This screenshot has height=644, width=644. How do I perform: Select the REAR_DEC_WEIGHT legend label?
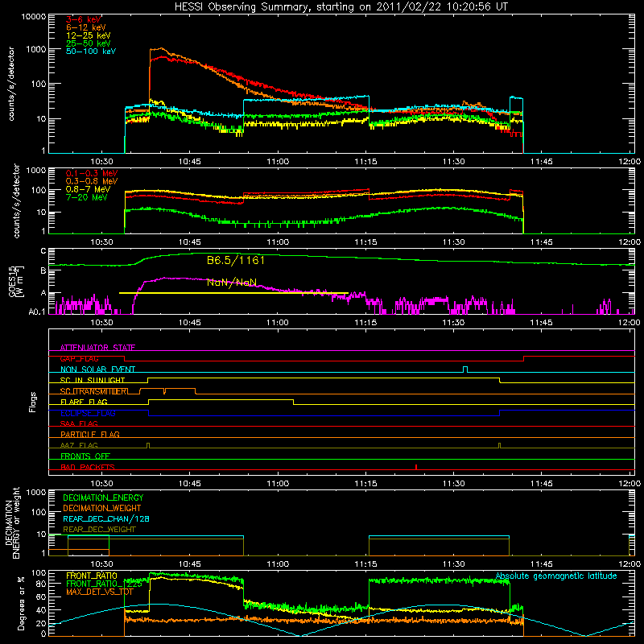99,530
